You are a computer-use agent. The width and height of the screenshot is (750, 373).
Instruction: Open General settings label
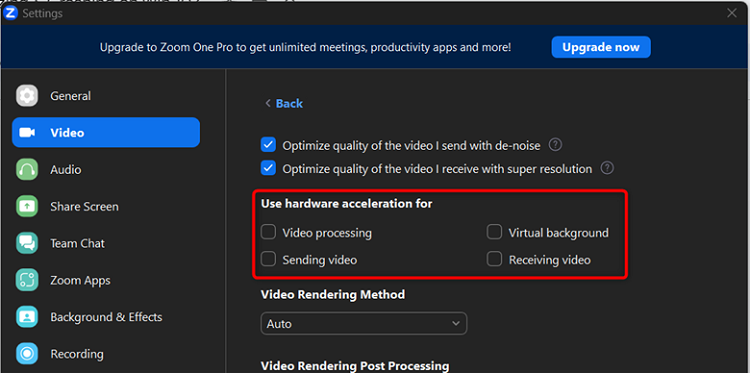pyautogui.click(x=70, y=96)
